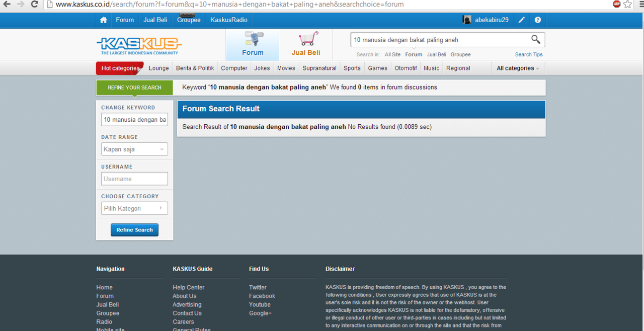Open the Google+ link under Find Us
The width and height of the screenshot is (644, 331).
tap(260, 313)
